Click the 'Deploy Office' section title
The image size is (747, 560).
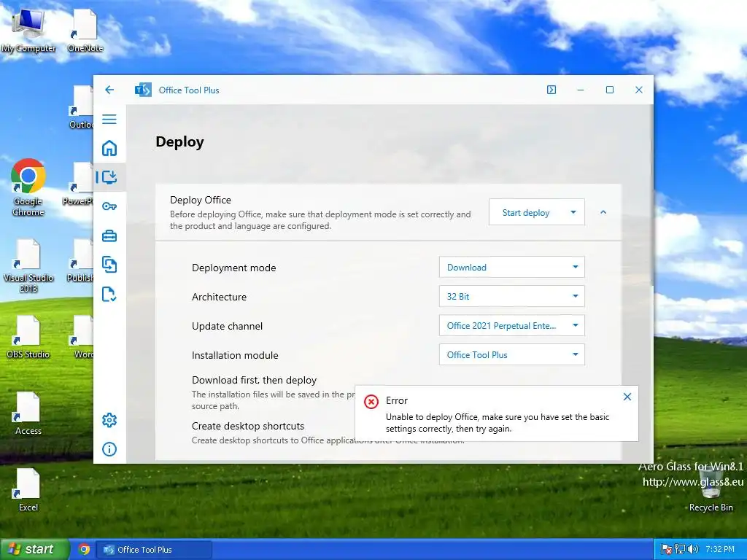(201, 200)
